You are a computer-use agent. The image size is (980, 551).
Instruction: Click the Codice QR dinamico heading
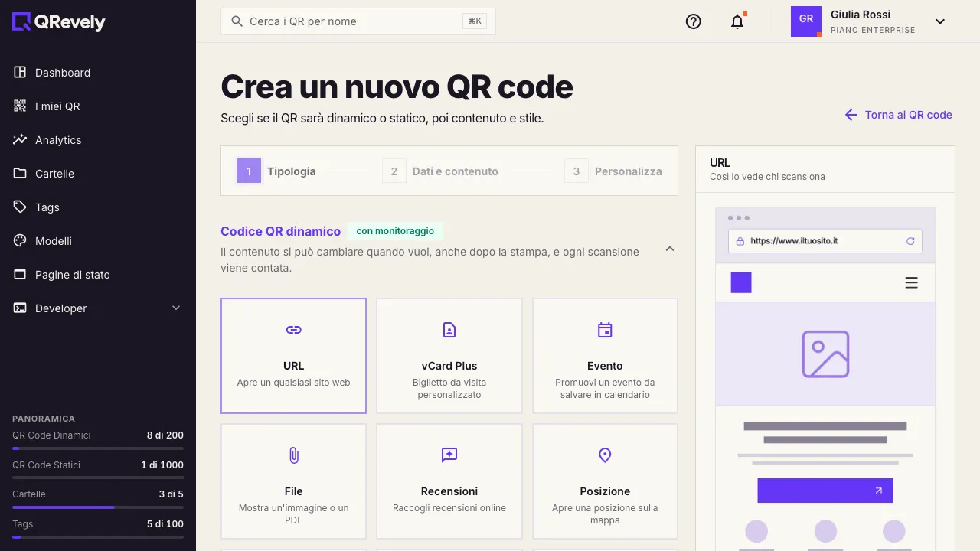click(280, 231)
